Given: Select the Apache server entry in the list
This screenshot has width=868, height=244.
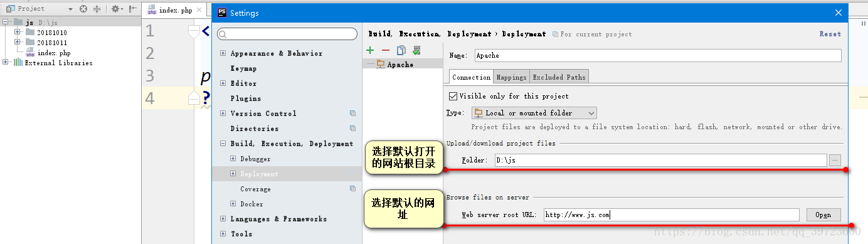Looking at the screenshot, I should 402,64.
